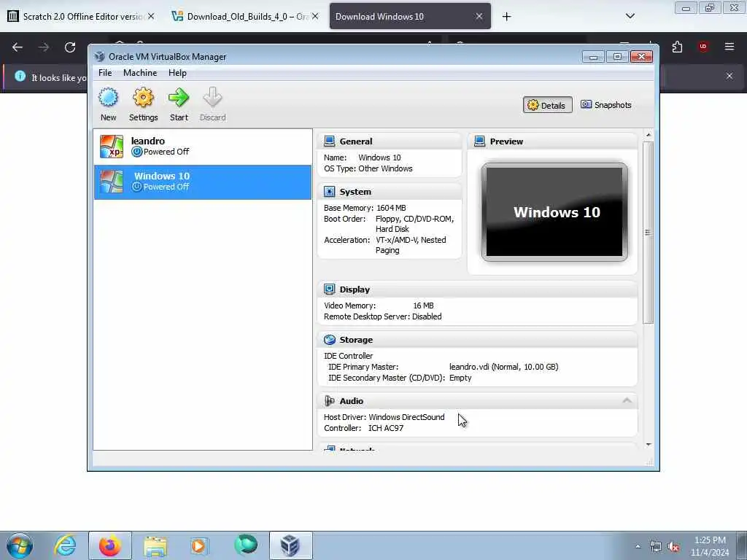Close the Scratch 2.0 browser tab
The image size is (747, 560).
[151, 16]
